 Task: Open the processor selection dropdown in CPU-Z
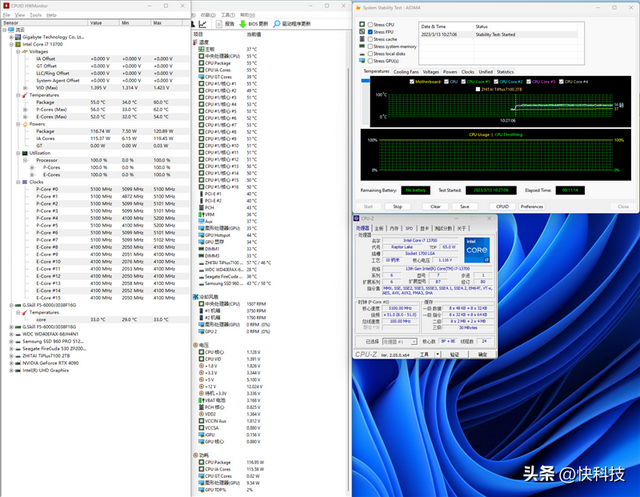coord(400,341)
